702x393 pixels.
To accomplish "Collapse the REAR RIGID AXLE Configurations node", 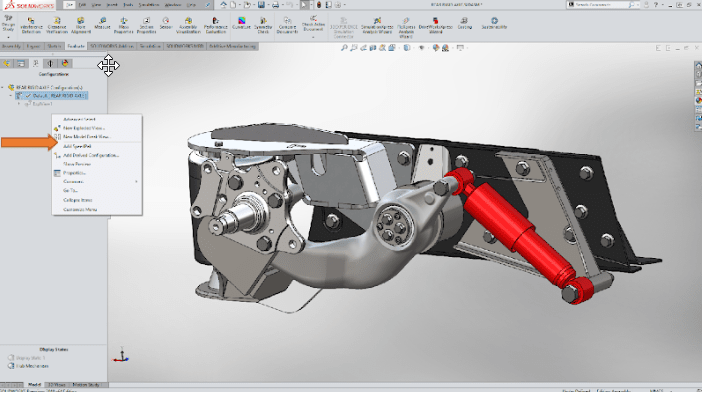I will pyautogui.click(x=3, y=88).
